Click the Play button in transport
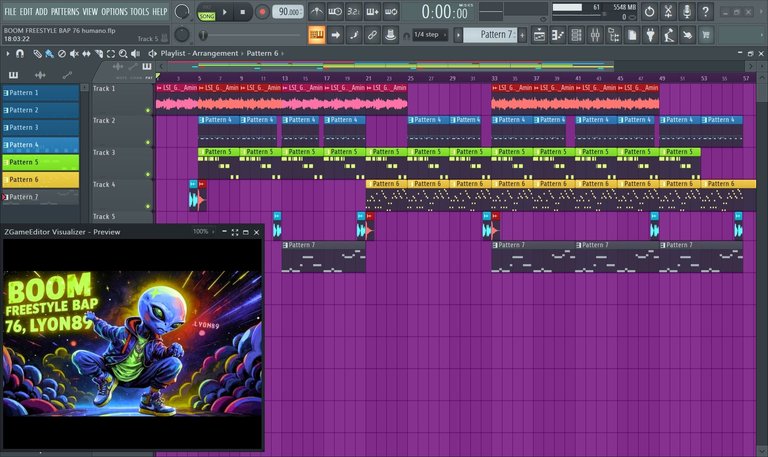This screenshot has width=768, height=457. [225, 12]
